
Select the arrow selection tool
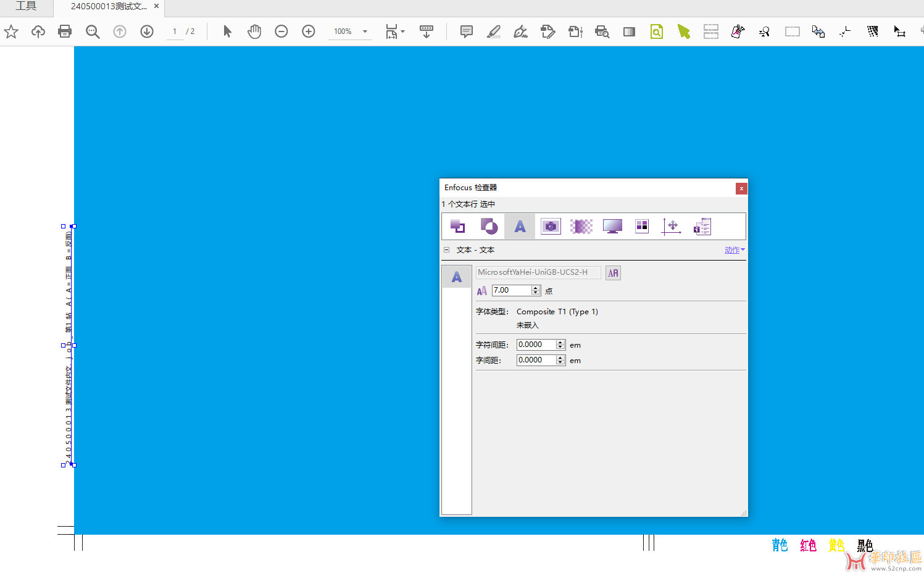point(227,31)
